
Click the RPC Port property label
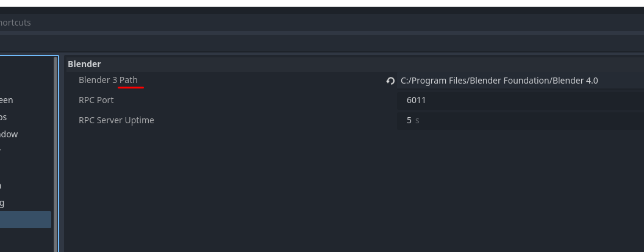coord(96,100)
